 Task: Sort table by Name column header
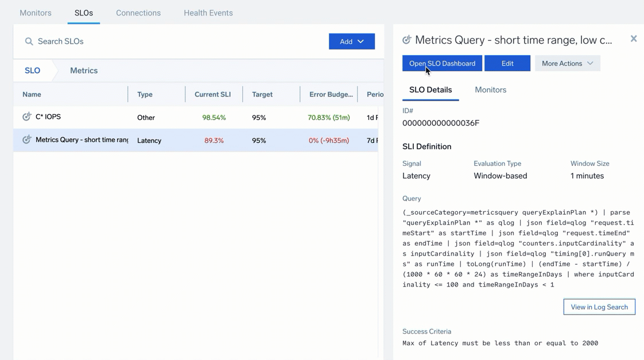(32, 94)
